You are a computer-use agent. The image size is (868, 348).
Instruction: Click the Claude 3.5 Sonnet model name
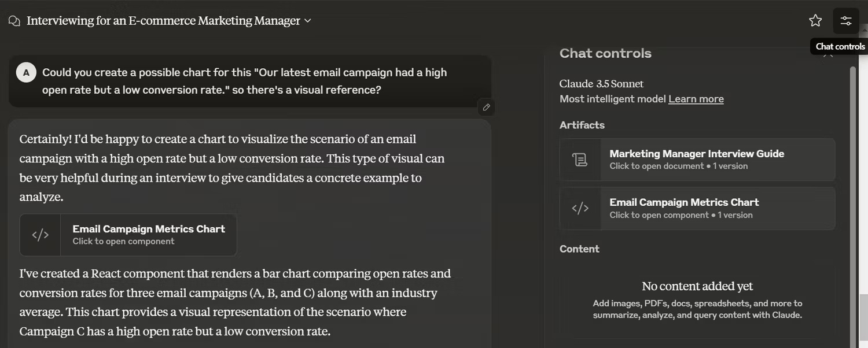pos(601,84)
